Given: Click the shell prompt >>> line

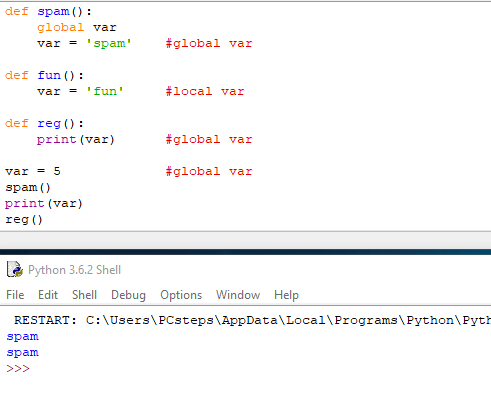Looking at the screenshot, I should tap(18, 368).
